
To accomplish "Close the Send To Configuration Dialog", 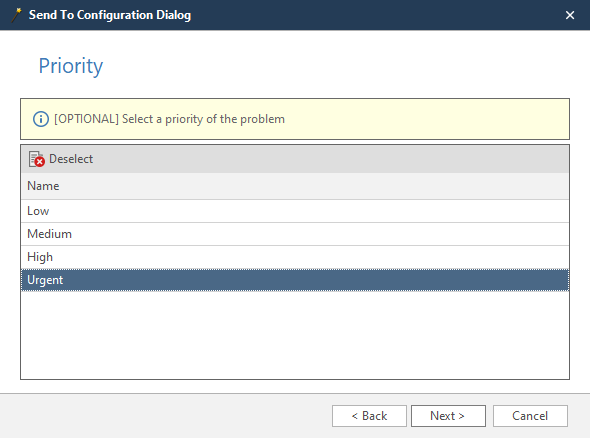I will pyautogui.click(x=570, y=15).
